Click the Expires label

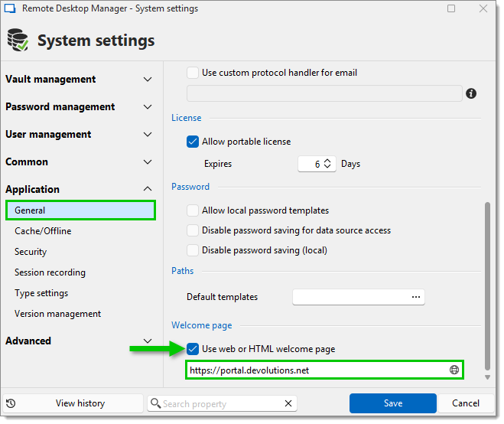(218, 164)
